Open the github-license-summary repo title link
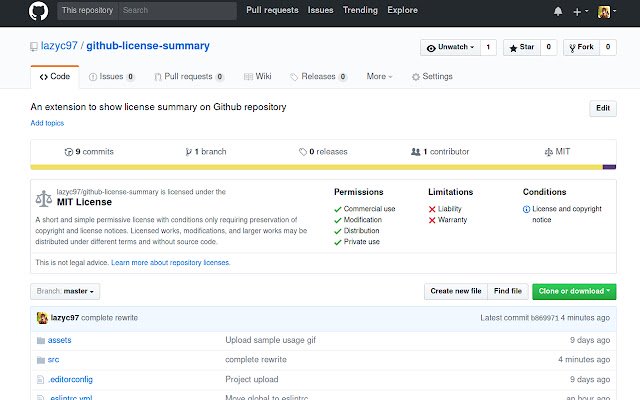This screenshot has height=400, width=640. pyautogui.click(x=148, y=46)
